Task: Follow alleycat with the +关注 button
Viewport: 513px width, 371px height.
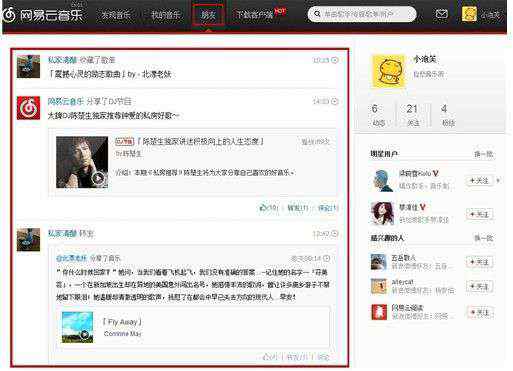Action: [x=479, y=286]
